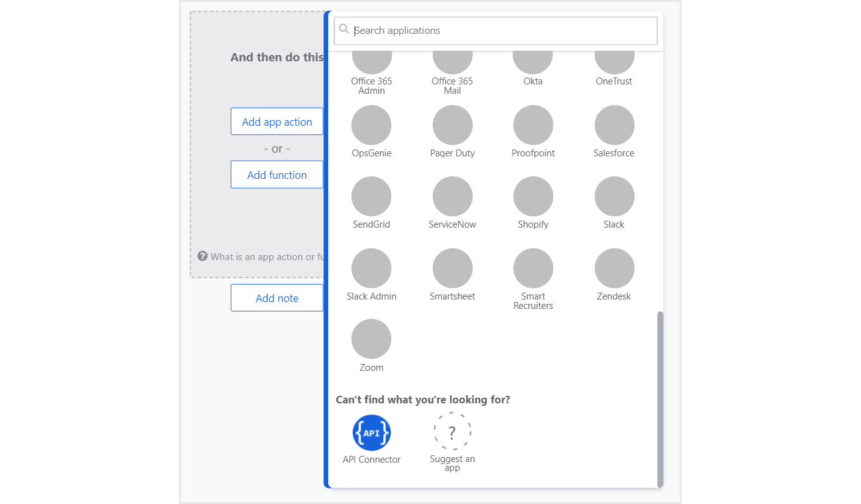Viewport: 861px width, 504px height.
Task: Open the API Connector icon
Action: pos(371,433)
